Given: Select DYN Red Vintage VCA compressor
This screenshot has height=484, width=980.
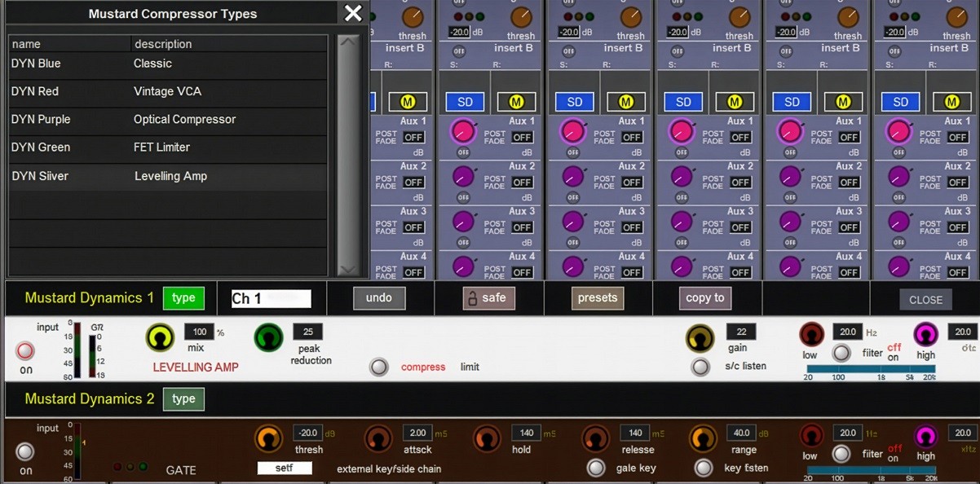Looking at the screenshot, I should [x=167, y=91].
